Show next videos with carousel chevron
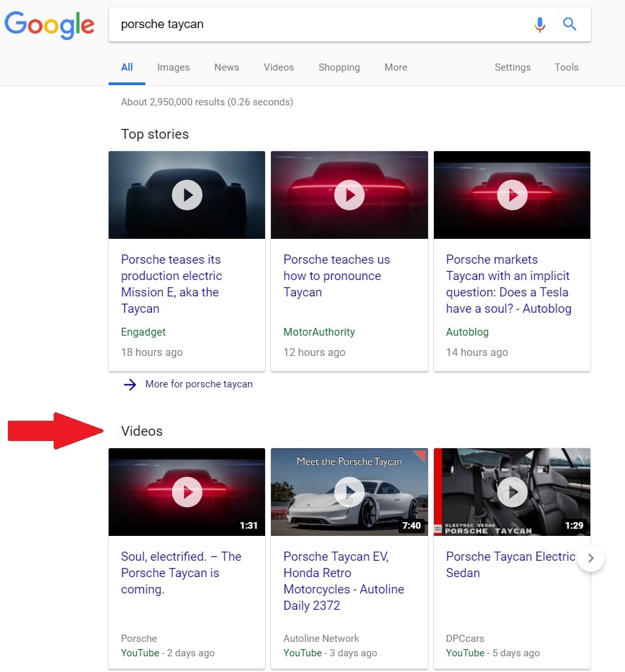The height and width of the screenshot is (672, 625). 591,558
